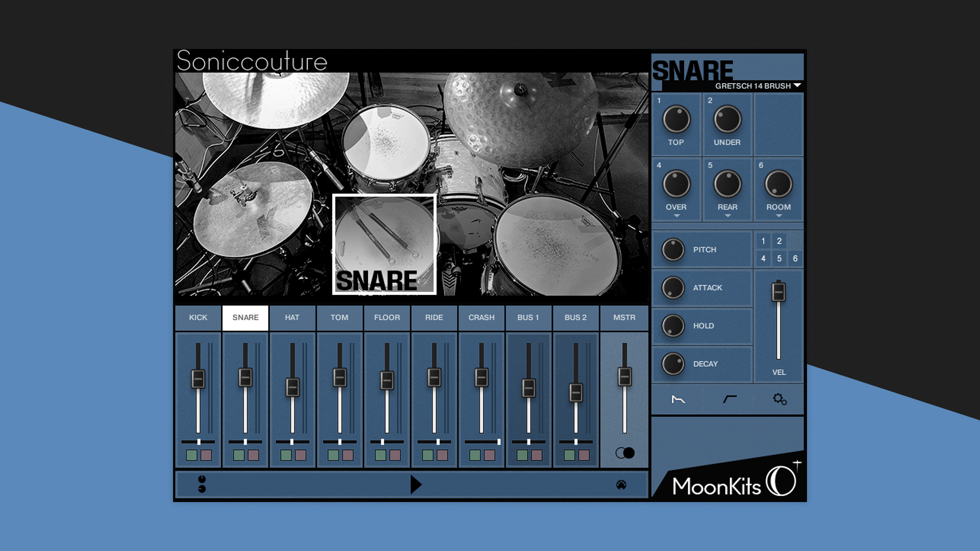Click the small knobs icon at bottom left
Image resolution: width=980 pixels, height=551 pixels.
(203, 485)
